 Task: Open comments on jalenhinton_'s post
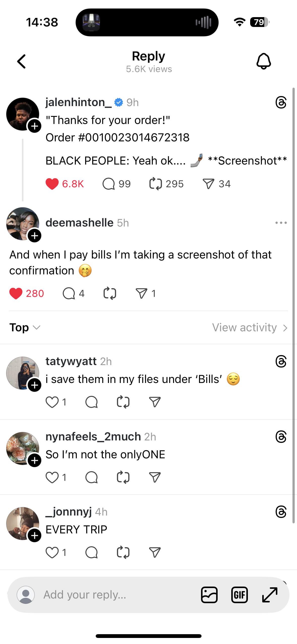[109, 184]
